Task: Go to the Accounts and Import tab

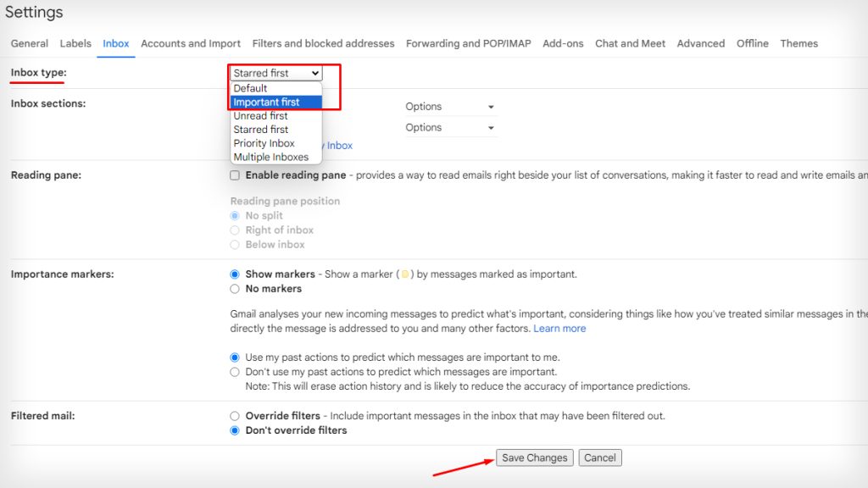Action: click(191, 43)
